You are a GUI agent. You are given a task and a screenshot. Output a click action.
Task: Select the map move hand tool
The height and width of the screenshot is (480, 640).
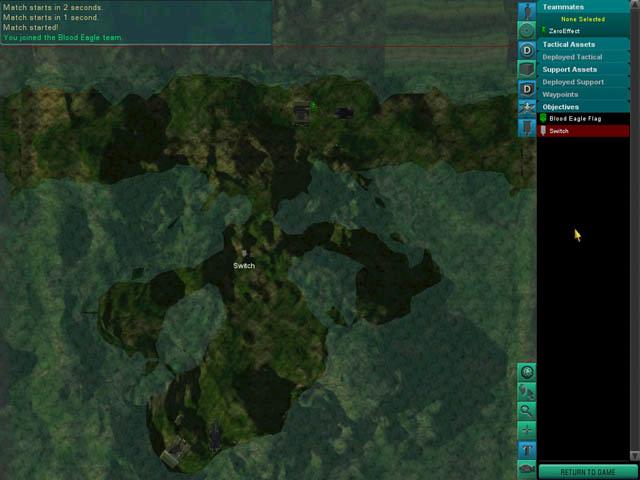527,392
